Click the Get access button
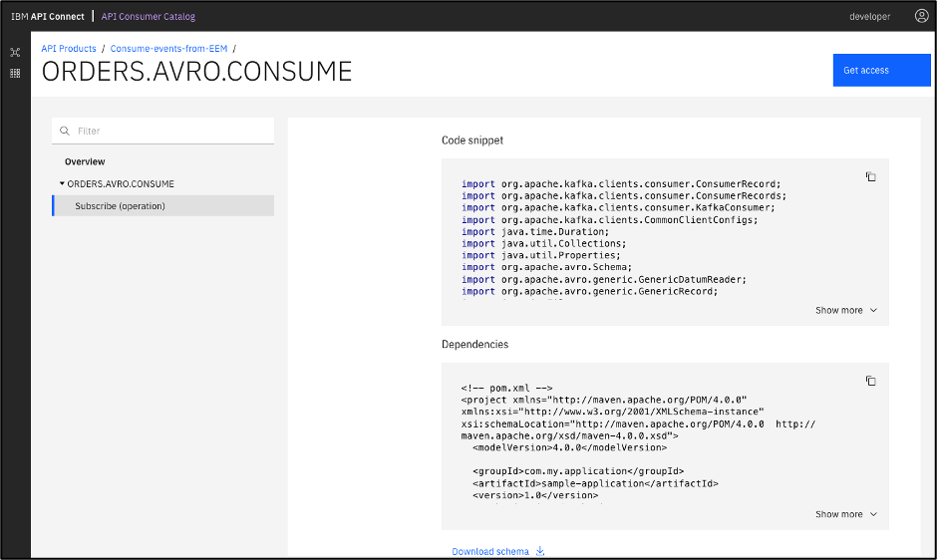Viewport: 937px width, 560px height. tap(881, 70)
